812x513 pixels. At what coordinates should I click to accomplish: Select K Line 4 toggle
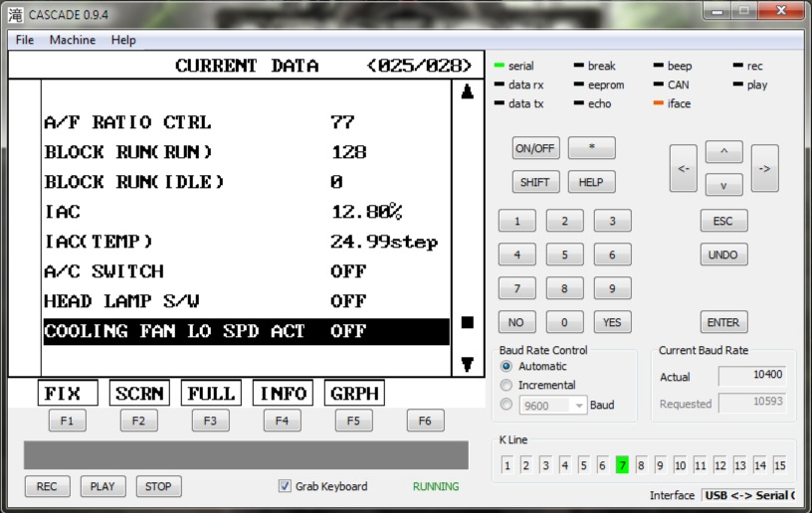564,465
